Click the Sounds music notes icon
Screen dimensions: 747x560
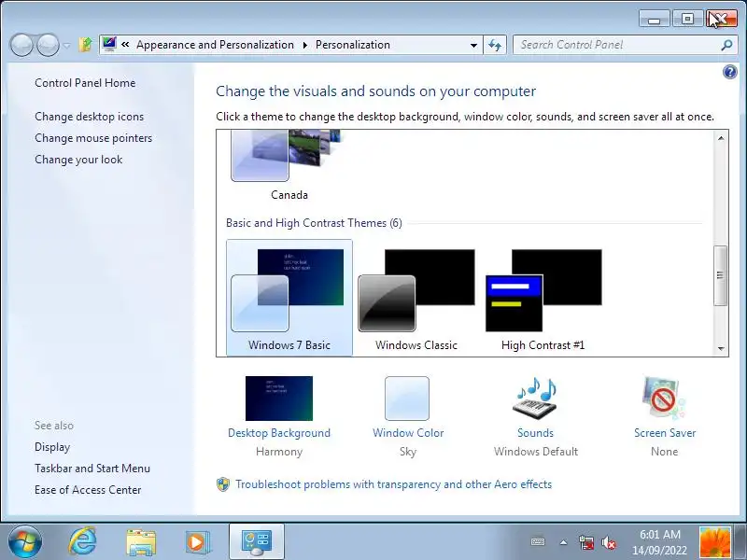(536, 399)
